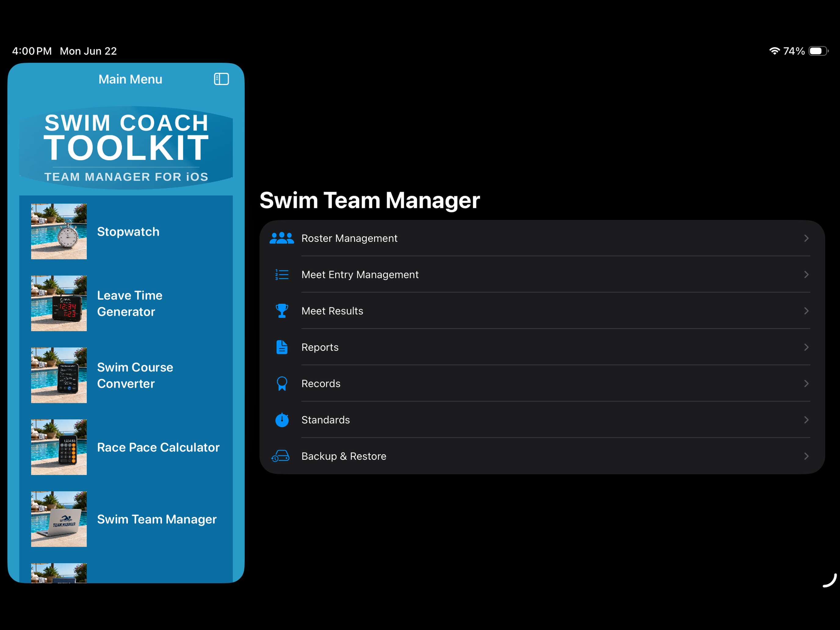
Task: Open Roster Management
Action: tap(542, 238)
